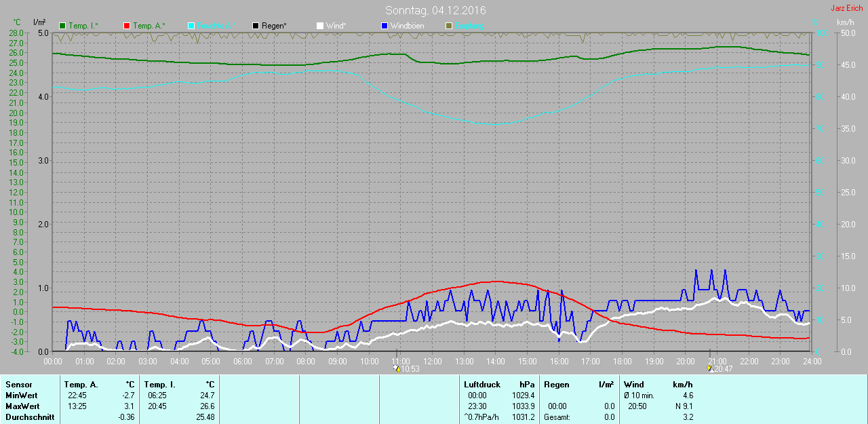Click the 'Wind' column header in the table
The height and width of the screenshot is (424, 868).
(x=634, y=385)
